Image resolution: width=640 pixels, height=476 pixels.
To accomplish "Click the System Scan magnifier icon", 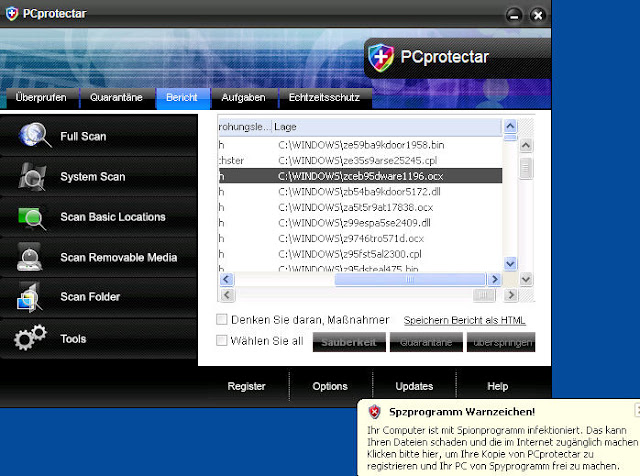I will [x=32, y=176].
